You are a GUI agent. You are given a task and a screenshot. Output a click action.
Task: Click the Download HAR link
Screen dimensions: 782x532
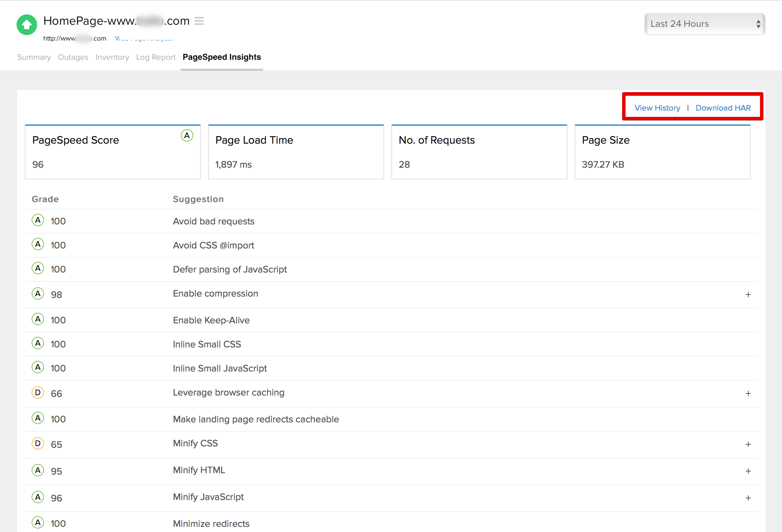click(723, 108)
